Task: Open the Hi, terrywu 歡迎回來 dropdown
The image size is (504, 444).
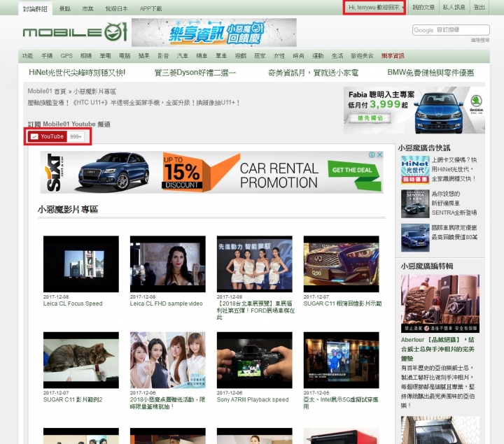Action: tap(374, 7)
